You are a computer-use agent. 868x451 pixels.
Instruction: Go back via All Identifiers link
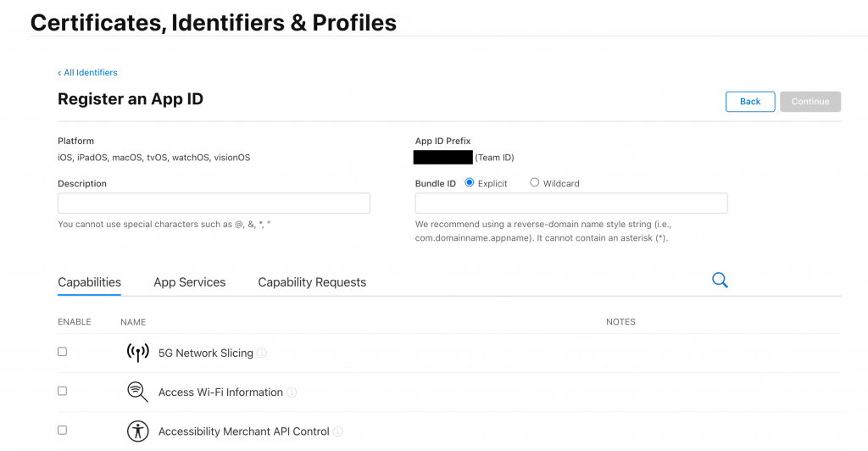coord(88,73)
